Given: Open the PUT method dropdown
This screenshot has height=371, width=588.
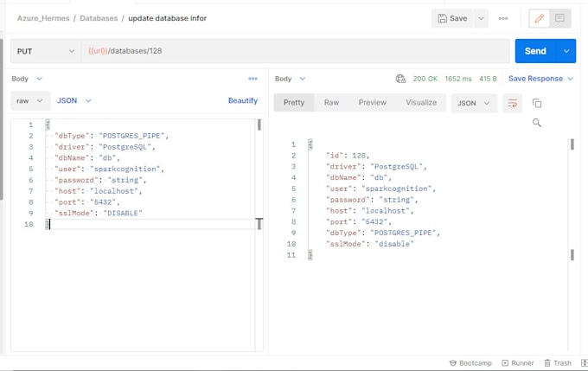Looking at the screenshot, I should click(x=46, y=51).
